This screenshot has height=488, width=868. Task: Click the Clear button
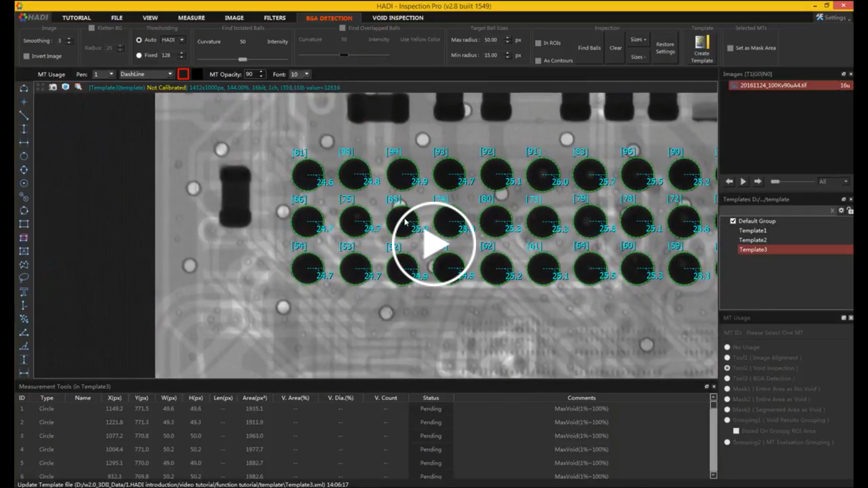coord(615,48)
